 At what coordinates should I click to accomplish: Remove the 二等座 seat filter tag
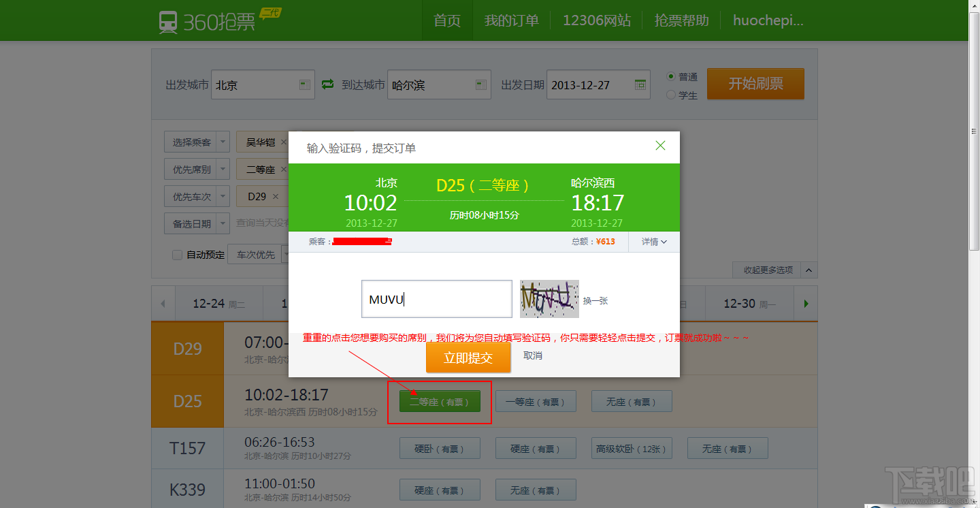tap(284, 169)
